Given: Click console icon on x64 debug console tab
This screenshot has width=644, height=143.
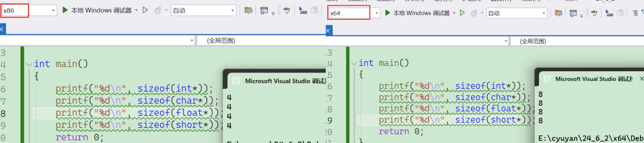Looking at the screenshot, I should [x=547, y=79].
